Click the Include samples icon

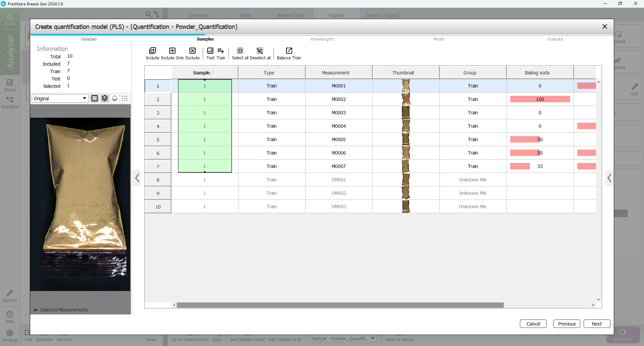[153, 51]
